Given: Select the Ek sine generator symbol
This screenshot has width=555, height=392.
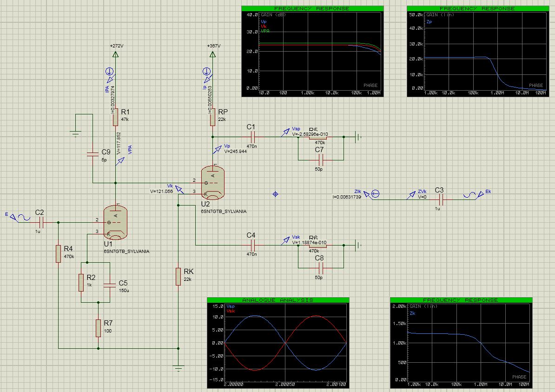Looking at the screenshot, I should point(474,195).
